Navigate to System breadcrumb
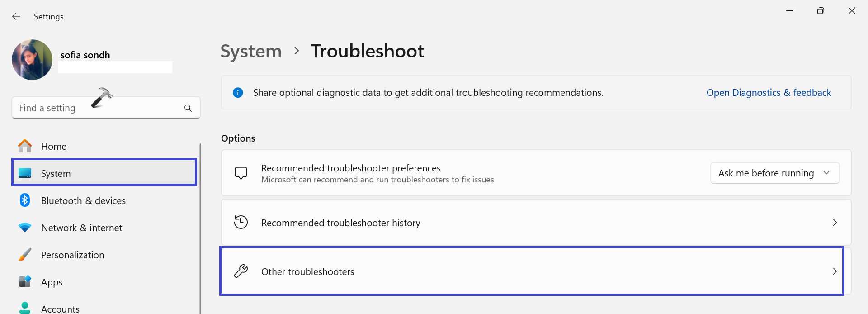Viewport: 868px width, 314px height. 251,51
